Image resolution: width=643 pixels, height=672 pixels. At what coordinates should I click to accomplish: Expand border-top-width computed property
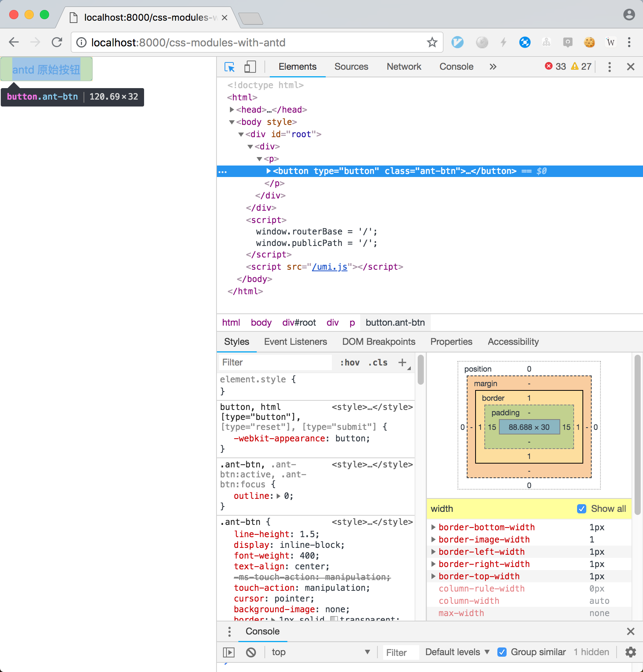click(433, 576)
